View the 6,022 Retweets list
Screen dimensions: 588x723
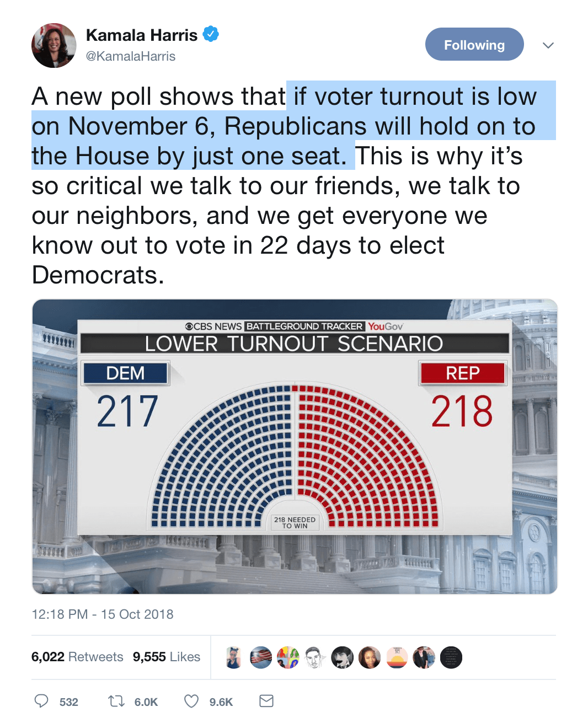[77, 657]
